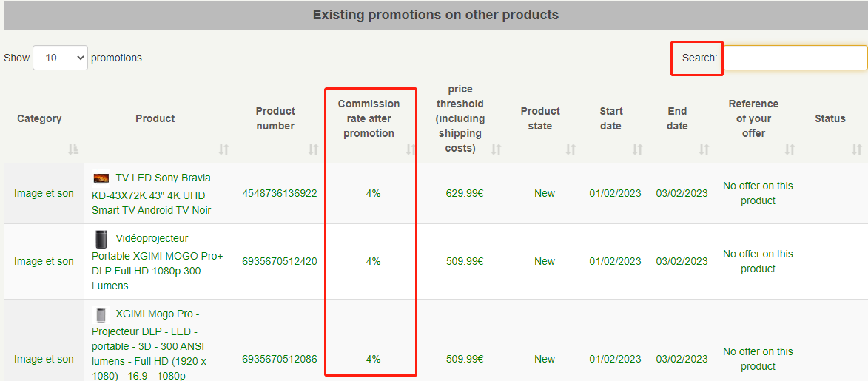Click product number 6935670512420
Viewport: 868px width, 381px height.
tap(279, 261)
